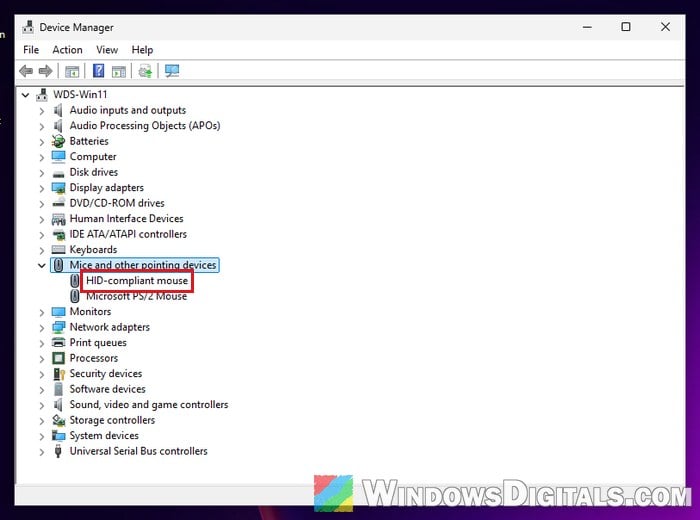Select the Security devices label
Image resolution: width=700 pixels, height=520 pixels.
[106, 374]
